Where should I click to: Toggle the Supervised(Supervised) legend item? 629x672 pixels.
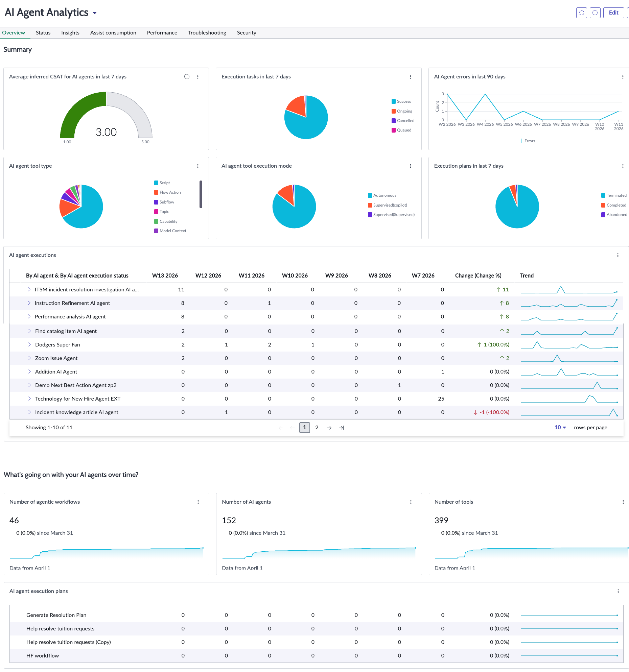[391, 215]
